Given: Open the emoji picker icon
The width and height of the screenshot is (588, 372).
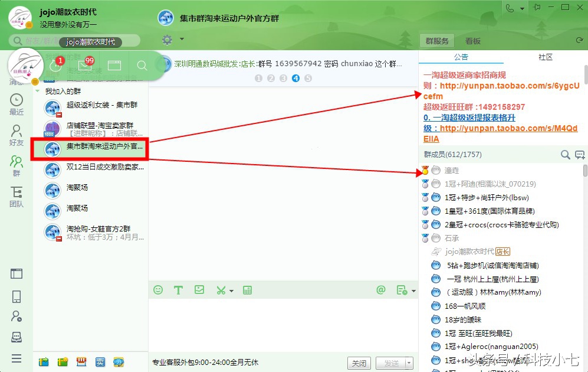Looking at the screenshot, I should (x=158, y=290).
